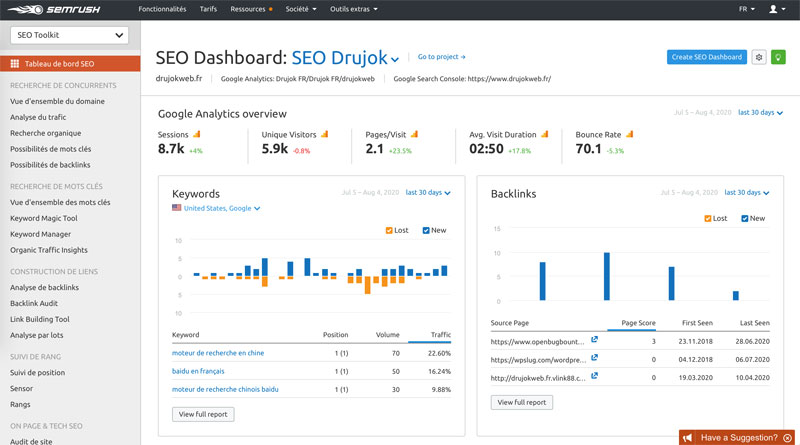Viewport: 800px width, 445px height.
Task: Open the FR language dropdown
Action: point(746,9)
